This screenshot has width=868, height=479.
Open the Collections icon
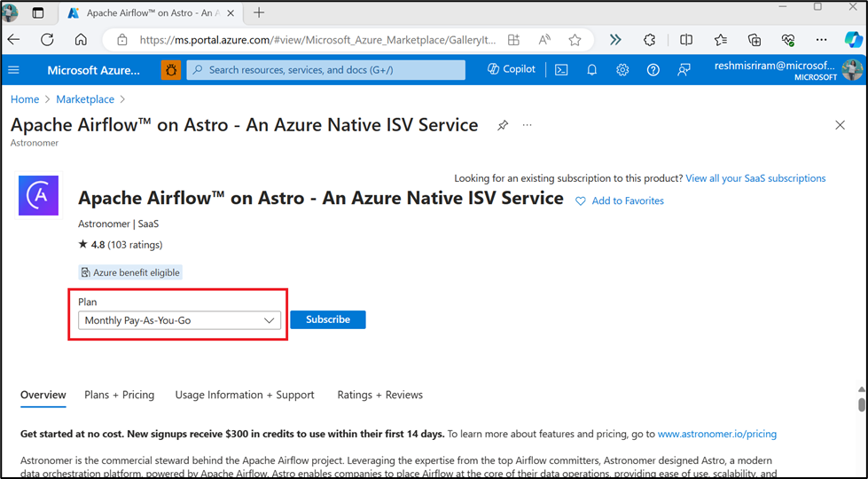[x=755, y=40]
